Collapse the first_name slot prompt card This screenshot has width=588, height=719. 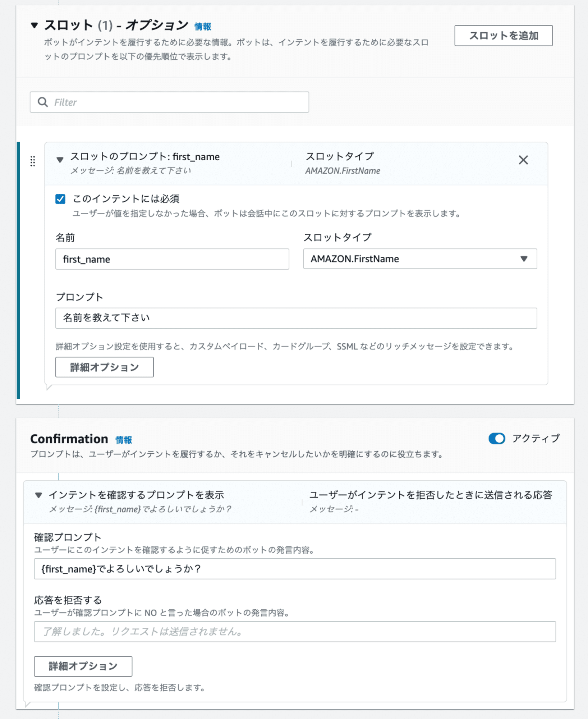(60, 160)
